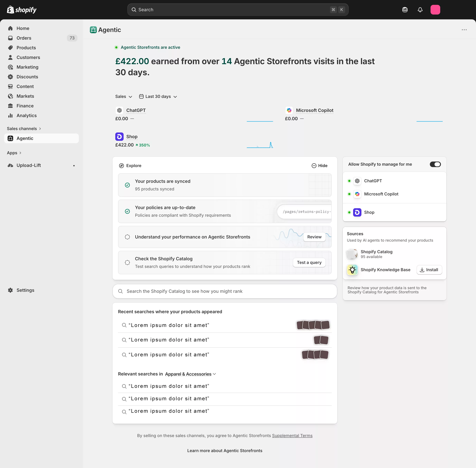Click the ChatGPT logo in sales overview
The width and height of the screenshot is (476, 468).
tap(119, 110)
